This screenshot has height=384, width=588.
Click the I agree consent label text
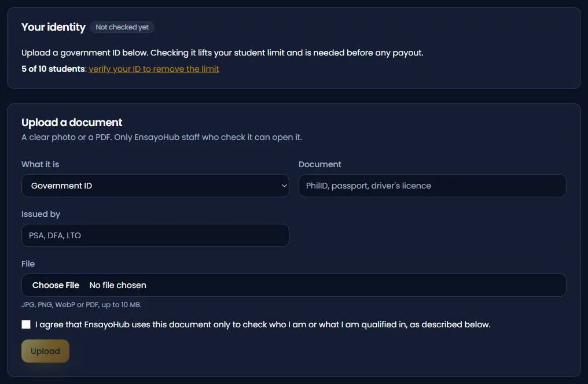coord(263,324)
